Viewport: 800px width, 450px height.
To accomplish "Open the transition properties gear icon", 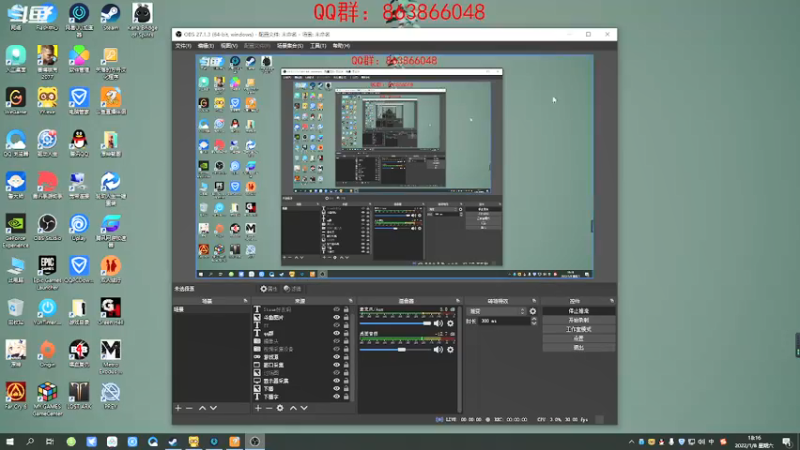I will coord(533,311).
